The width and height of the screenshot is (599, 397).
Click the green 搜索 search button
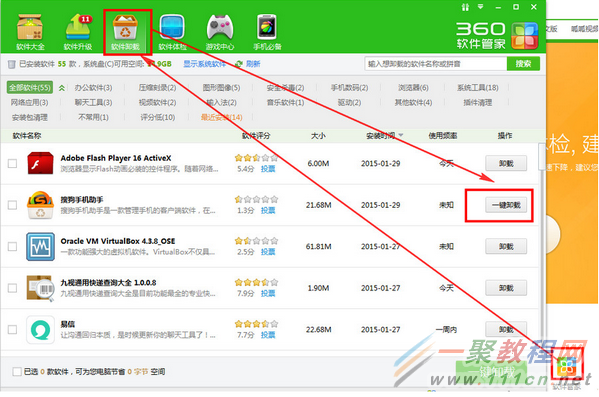tap(523, 64)
